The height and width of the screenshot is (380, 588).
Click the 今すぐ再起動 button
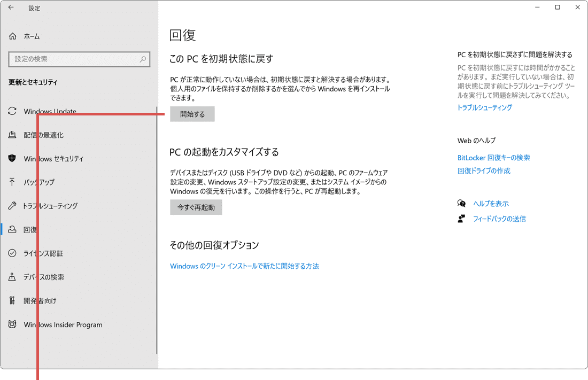[x=196, y=207]
